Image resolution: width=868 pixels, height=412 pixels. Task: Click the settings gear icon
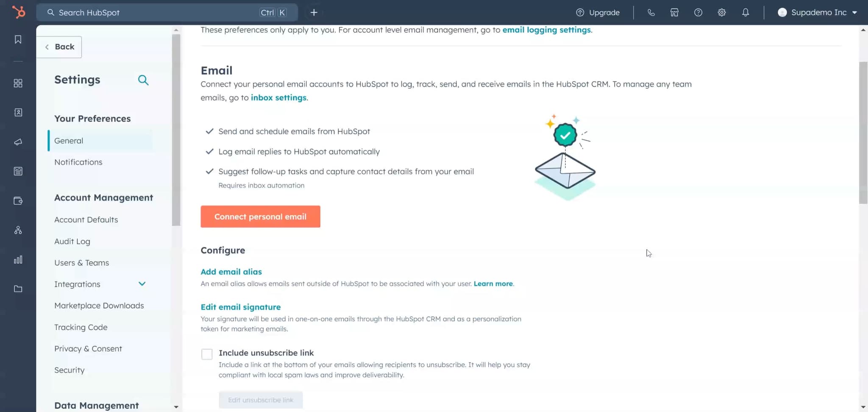point(721,12)
